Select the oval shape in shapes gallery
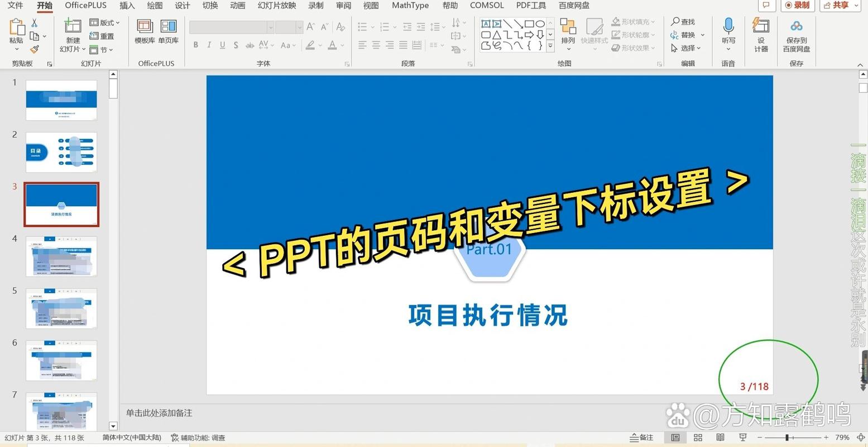The image size is (868, 447). (540, 23)
